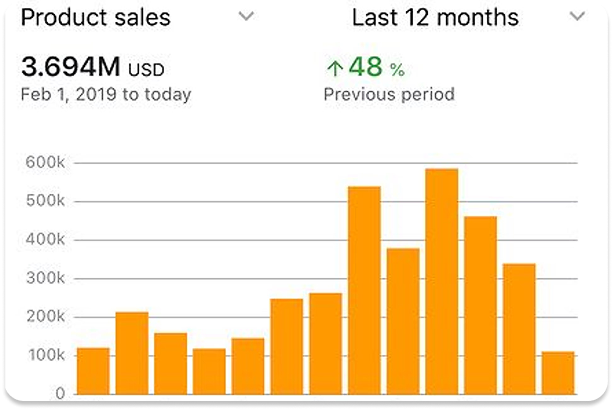Screen dimensions: 612x409
Task: Expand the Product sales dropdown chevron
Action: pyautogui.click(x=247, y=17)
